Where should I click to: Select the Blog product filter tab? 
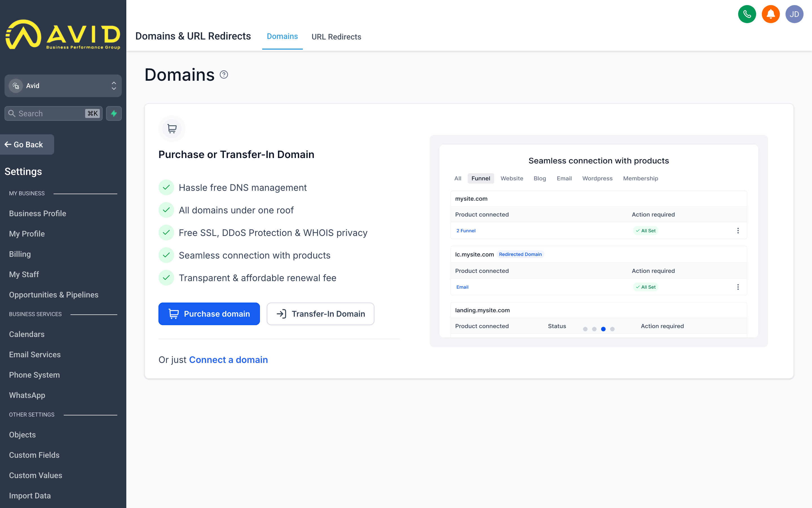(x=540, y=178)
